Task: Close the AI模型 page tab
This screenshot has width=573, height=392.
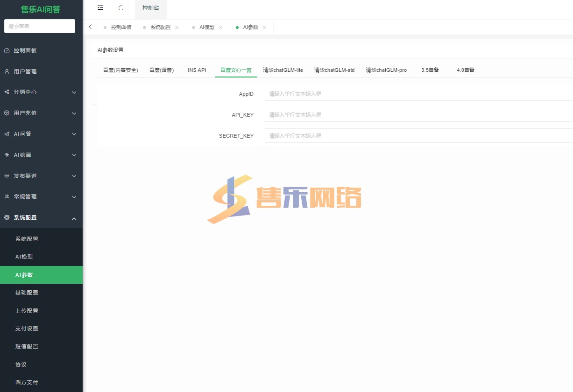Action: [220, 28]
